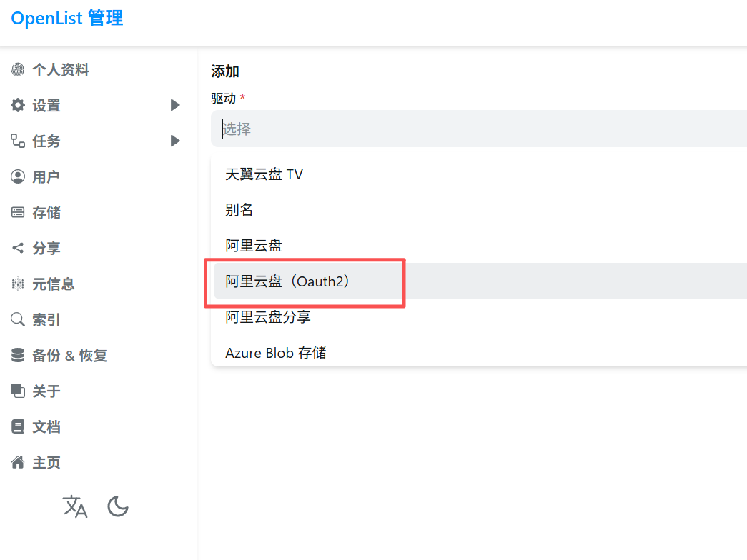The height and width of the screenshot is (560, 747).
Task: Open the 关于 page from sidebar
Action: point(46,391)
